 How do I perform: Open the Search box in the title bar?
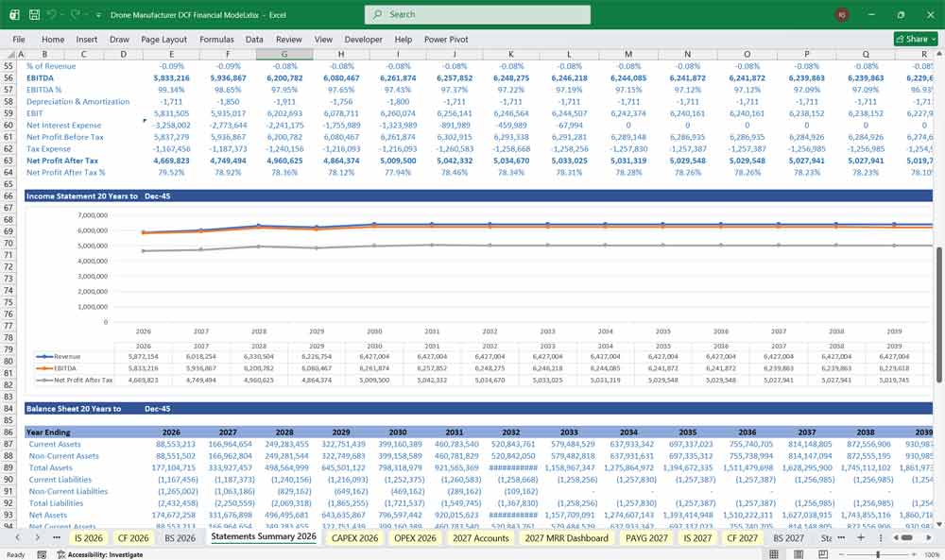476,14
